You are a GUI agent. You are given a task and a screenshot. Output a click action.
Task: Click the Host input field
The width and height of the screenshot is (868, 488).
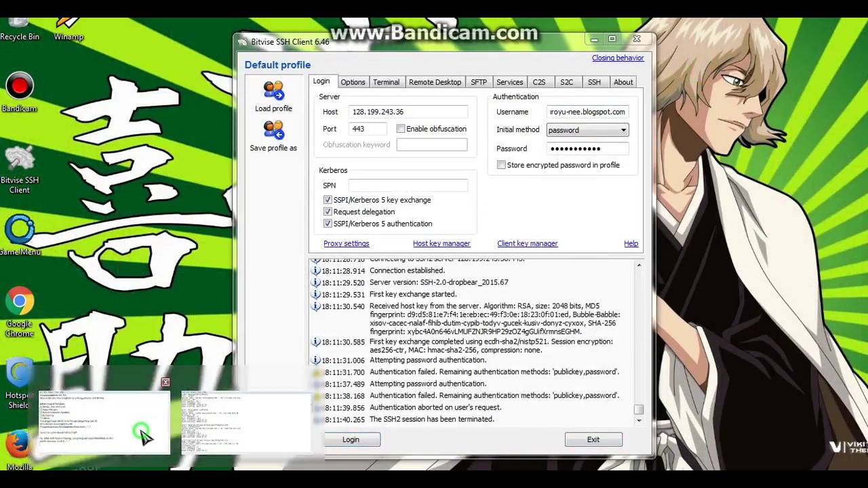coord(408,112)
